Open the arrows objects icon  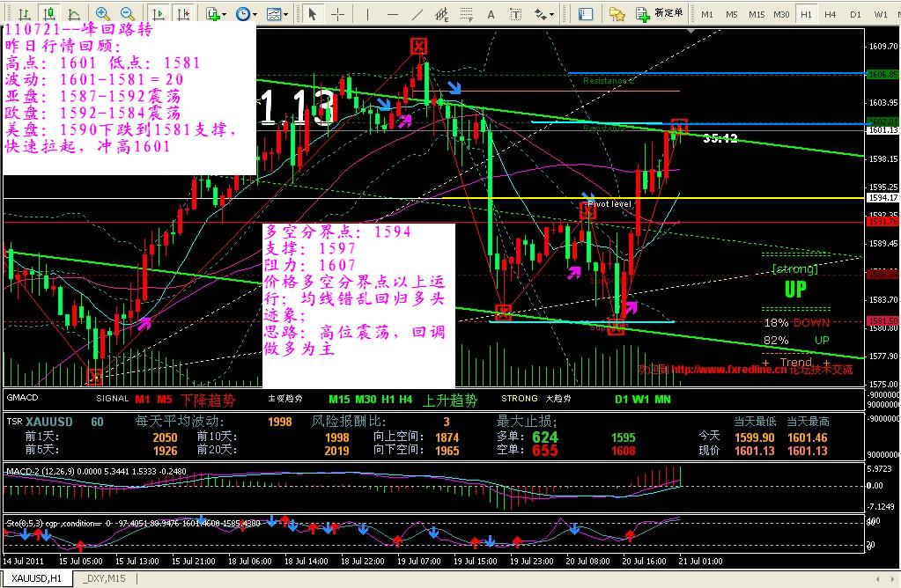point(540,14)
